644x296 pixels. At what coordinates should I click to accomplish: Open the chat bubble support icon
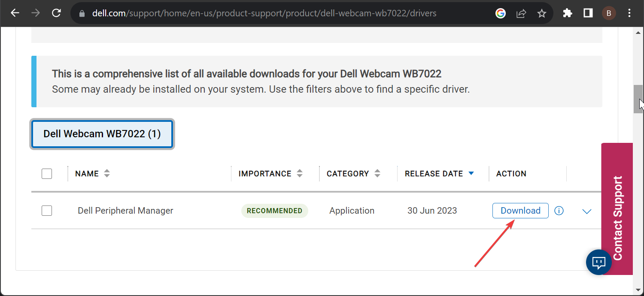click(599, 262)
